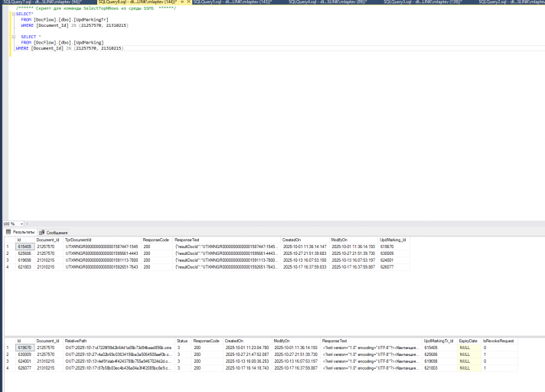Switch to the Сообщения tab
Image resolution: width=545 pixels, height=392 pixels.
pos(53,233)
